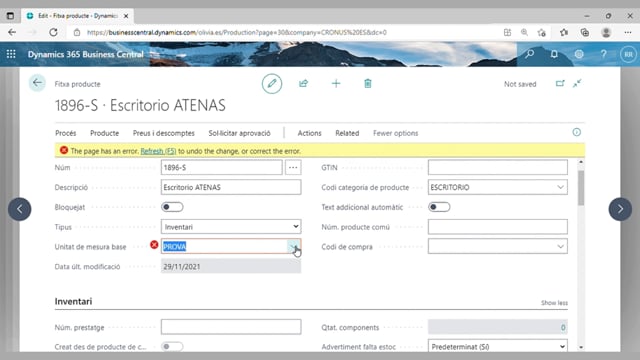This screenshot has height=360, width=640.
Task: Reload the page with the browser refresh icon
Action: point(53,32)
